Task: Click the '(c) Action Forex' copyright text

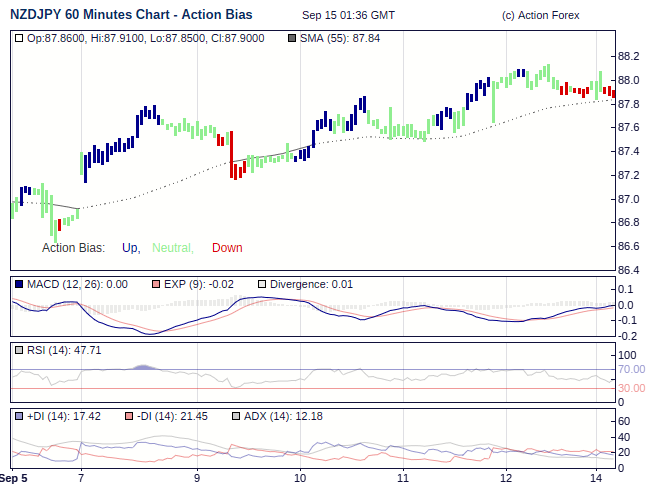Action: point(540,16)
